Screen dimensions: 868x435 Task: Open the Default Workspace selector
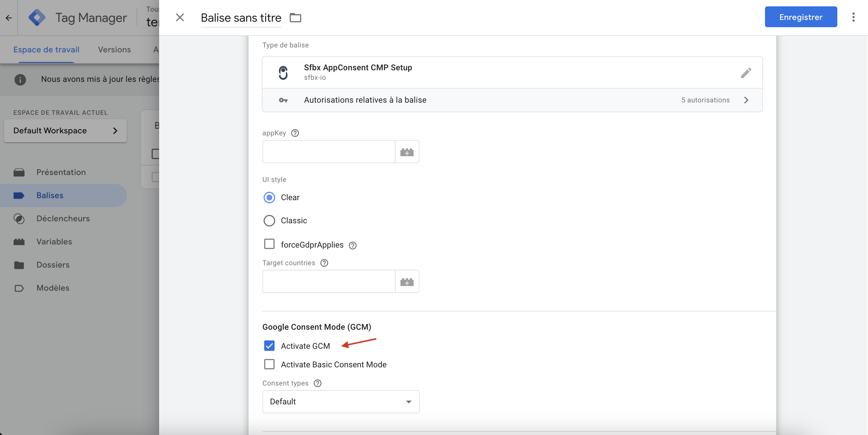pos(65,131)
